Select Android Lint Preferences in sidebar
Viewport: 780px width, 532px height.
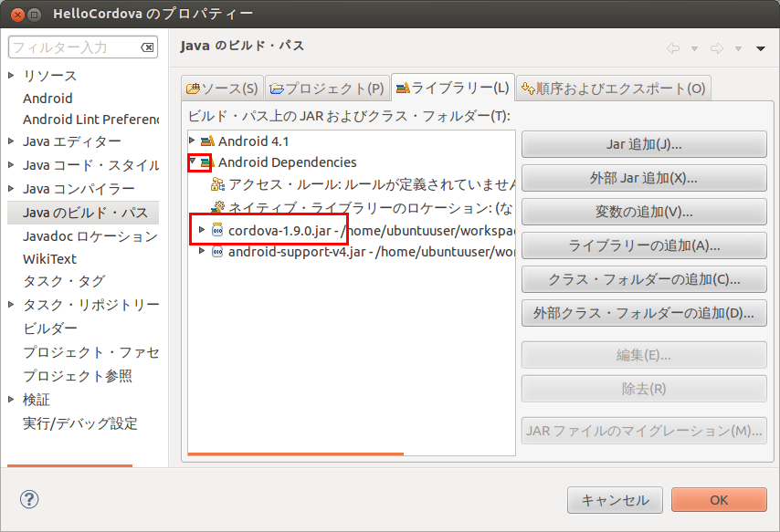[x=91, y=120]
